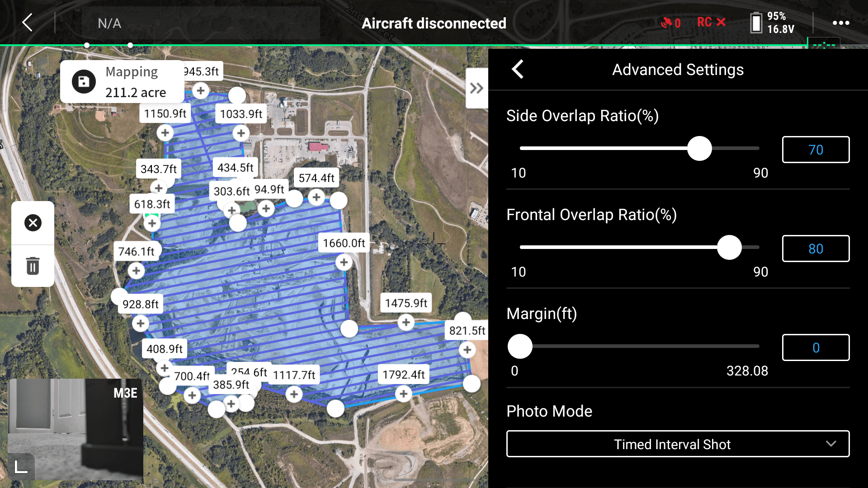The width and height of the screenshot is (868, 488).
Task: Click the Frontal Overlap Ratio input field
Action: pos(815,248)
